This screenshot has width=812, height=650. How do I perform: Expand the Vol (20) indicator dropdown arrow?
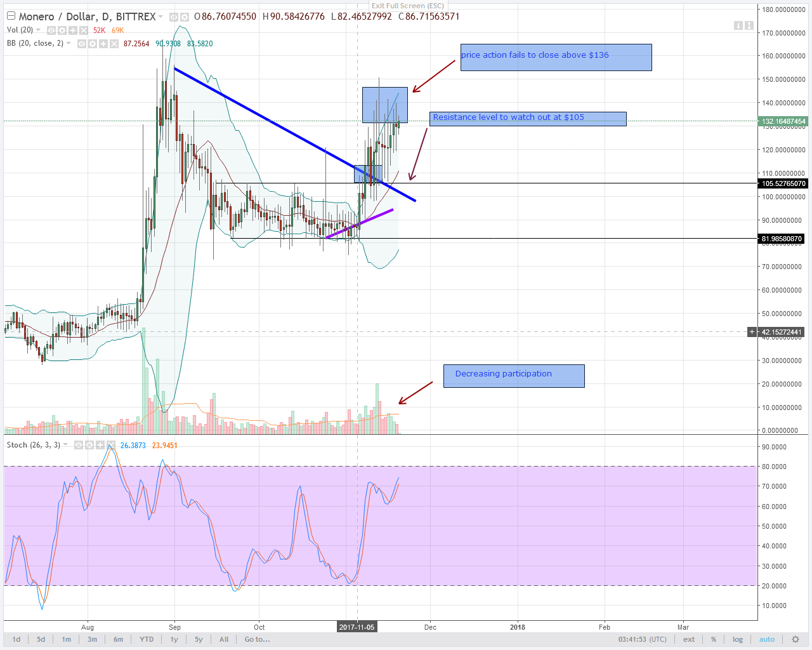(x=38, y=30)
